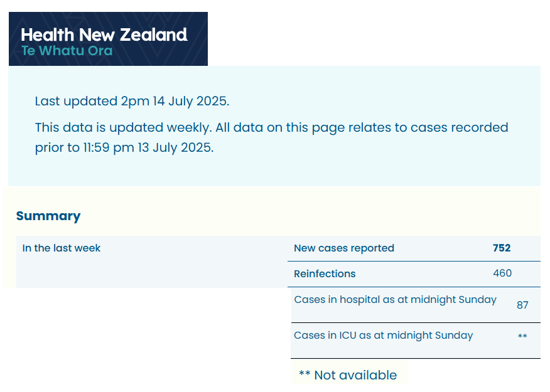Click "prior to 11:59 pm 13 July 2025" text
Viewport: 550px width, 392px height.
(x=124, y=149)
